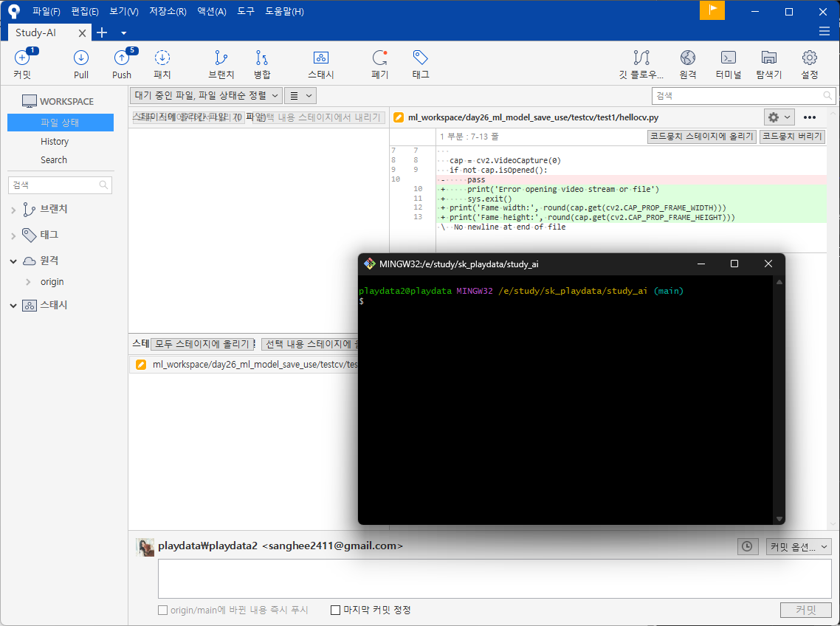Viewport: 840px width, 626px height.
Task: Click 코드뭉치 스테이지에 올리기 button
Action: click(x=702, y=136)
